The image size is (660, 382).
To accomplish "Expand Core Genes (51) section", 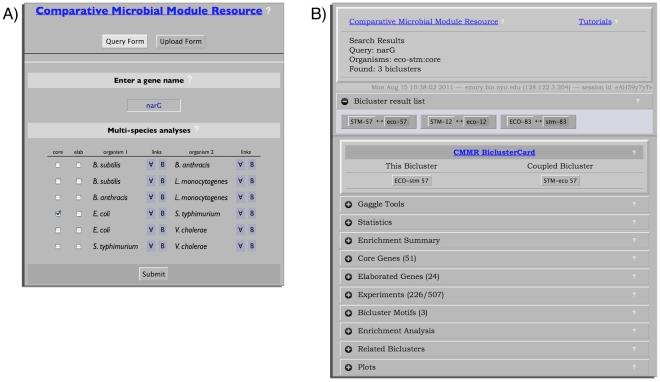I will pyautogui.click(x=494, y=258).
